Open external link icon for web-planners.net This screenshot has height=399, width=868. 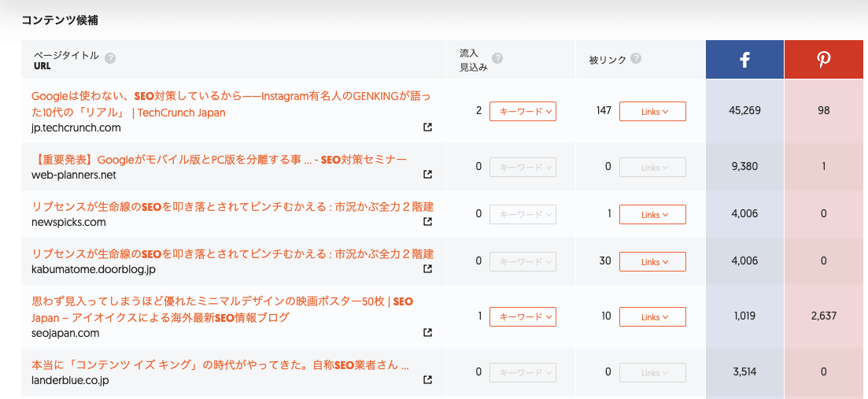[x=427, y=175]
